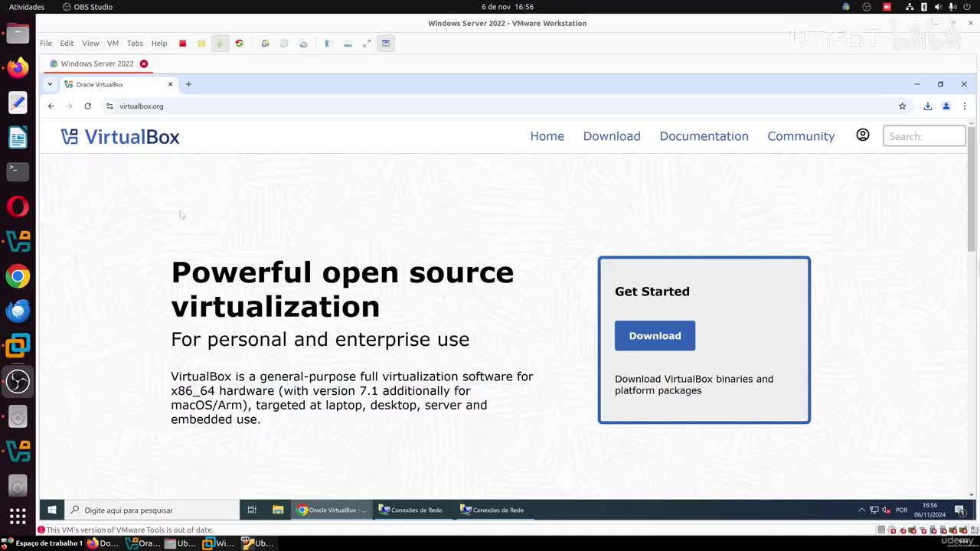The image size is (980, 551).
Task: Show hidden Windows tray icons chevron
Action: click(x=862, y=510)
